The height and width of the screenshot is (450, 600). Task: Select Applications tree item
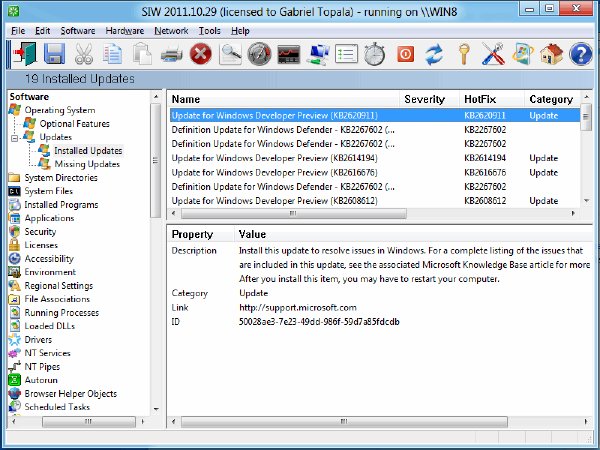tap(49, 218)
